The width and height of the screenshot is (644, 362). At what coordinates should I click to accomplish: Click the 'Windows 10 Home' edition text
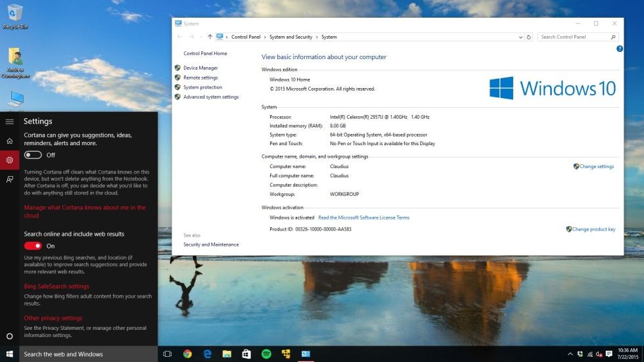(x=290, y=79)
